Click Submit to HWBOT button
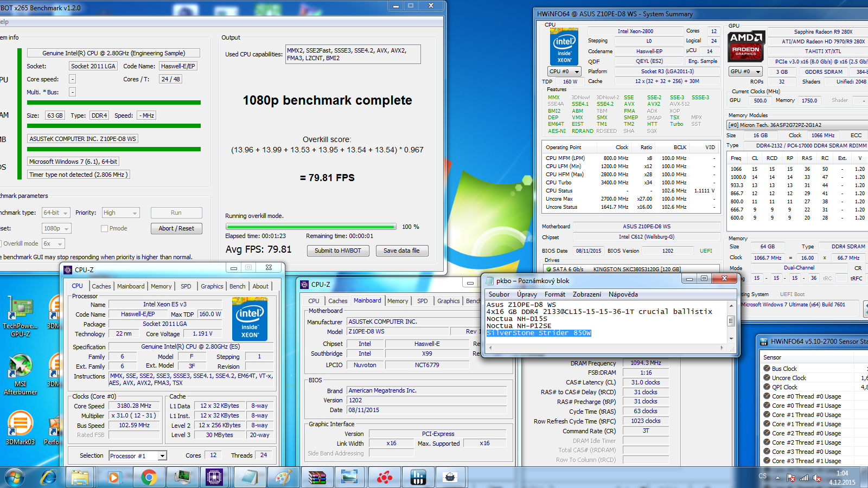 point(337,251)
